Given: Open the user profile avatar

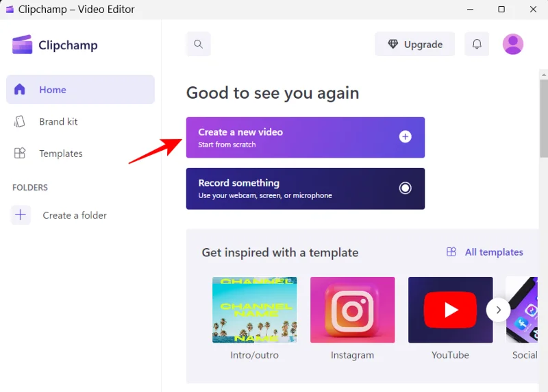Looking at the screenshot, I should (512, 44).
